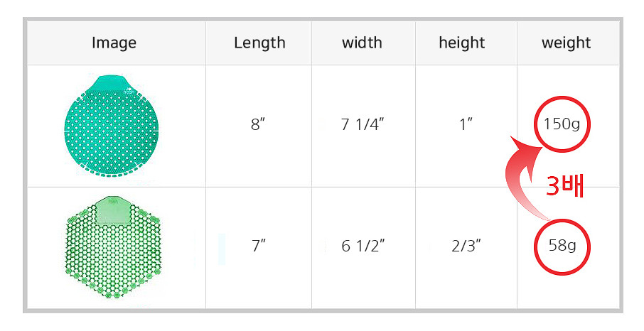Click the light green tab on hexagonal screen
This screenshot has height=331, width=644.
click(x=112, y=210)
